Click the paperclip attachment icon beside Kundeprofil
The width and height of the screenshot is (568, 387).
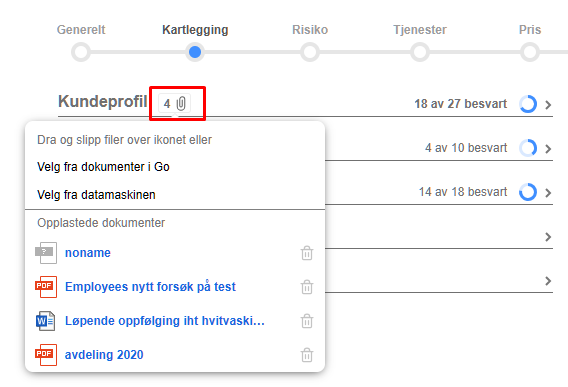click(181, 104)
